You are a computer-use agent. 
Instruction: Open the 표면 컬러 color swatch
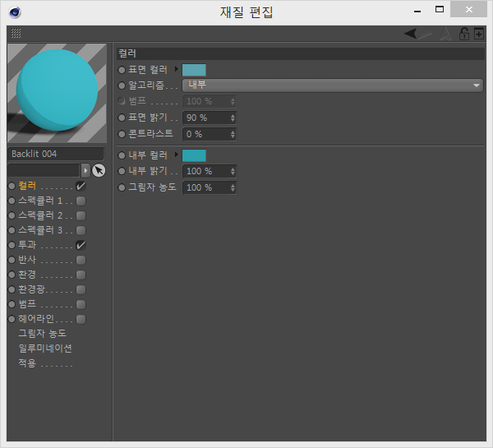[194, 70]
